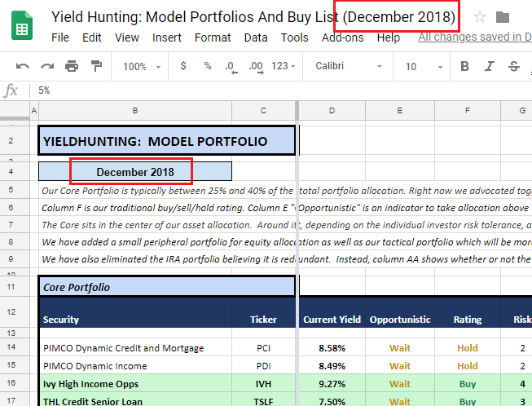Select PIMCO Dynamic Income cell
This screenshot has height=406, width=532.
136,365
